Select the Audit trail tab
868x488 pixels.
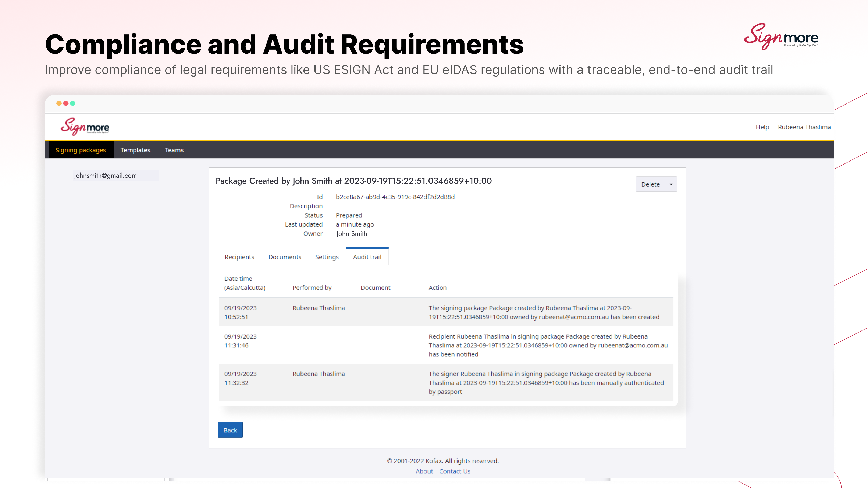pyautogui.click(x=367, y=257)
